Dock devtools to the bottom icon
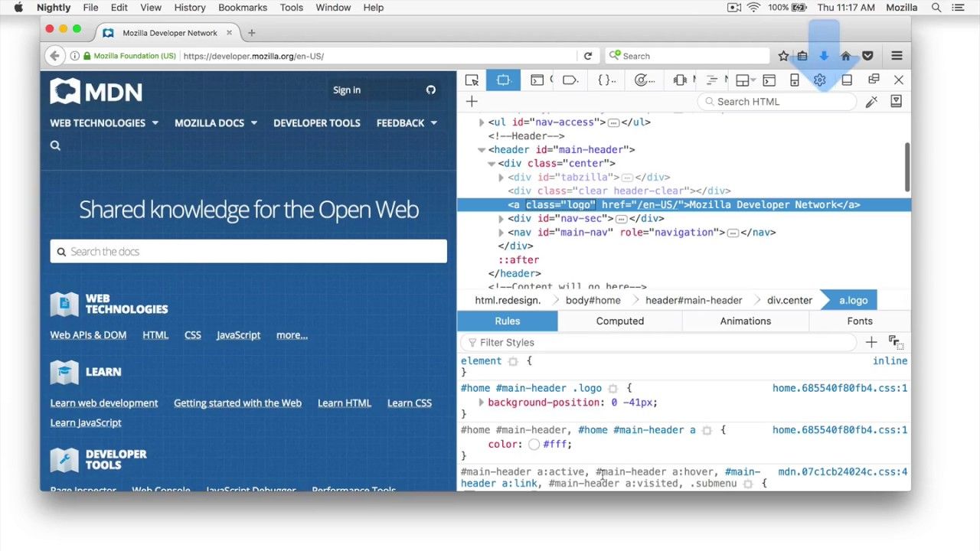Screen dimensions: 980x551 [847, 80]
